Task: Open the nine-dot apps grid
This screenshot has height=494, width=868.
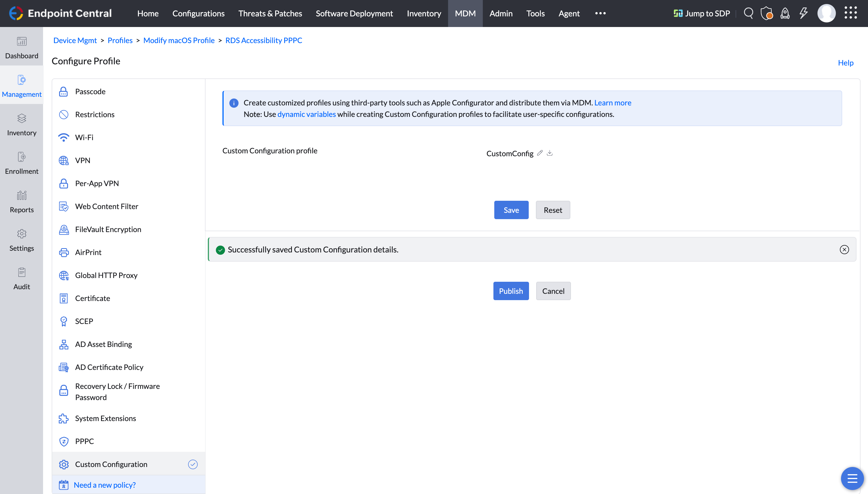Action: click(850, 13)
